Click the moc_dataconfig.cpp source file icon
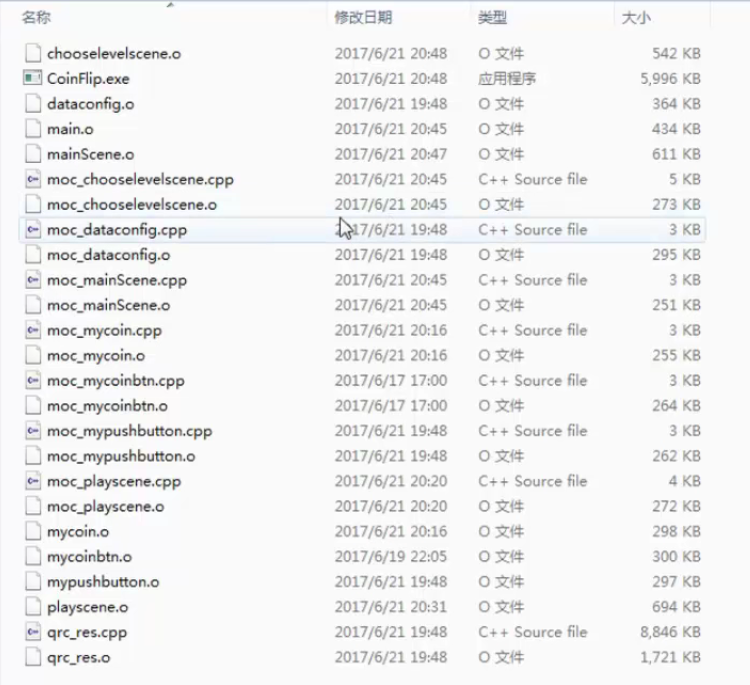The height and width of the screenshot is (685, 750). click(33, 230)
